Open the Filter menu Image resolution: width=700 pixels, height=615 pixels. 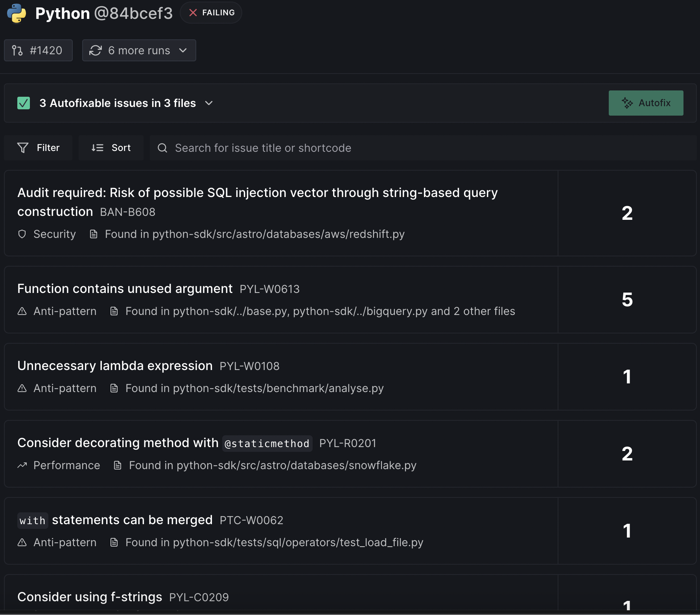(x=38, y=148)
